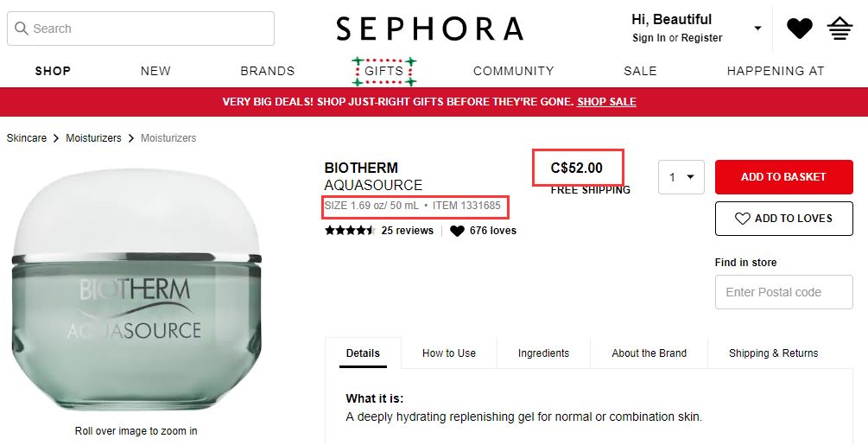Select the How to Use tab

tap(449, 353)
